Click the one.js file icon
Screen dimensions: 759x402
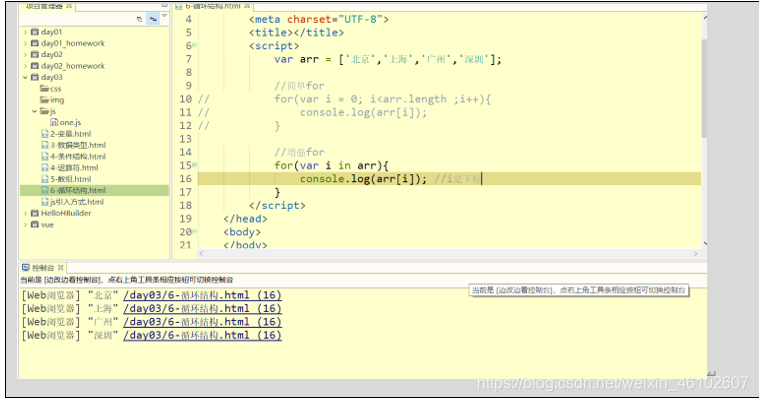(x=54, y=123)
